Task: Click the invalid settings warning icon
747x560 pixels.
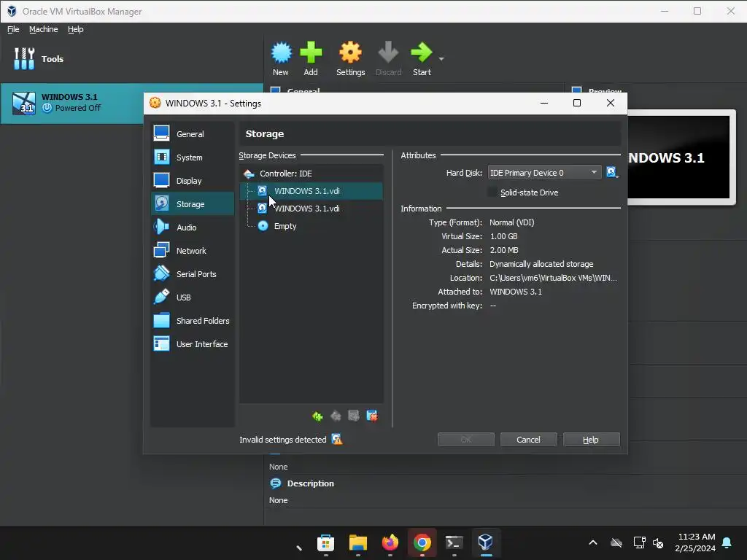Action: point(337,439)
